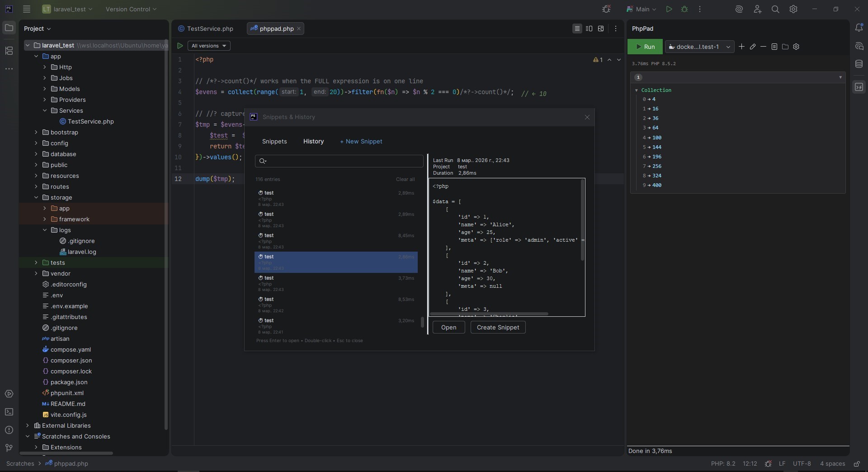The width and height of the screenshot is (868, 472).
Task: Switch to the Snippets tab
Action: point(274,141)
